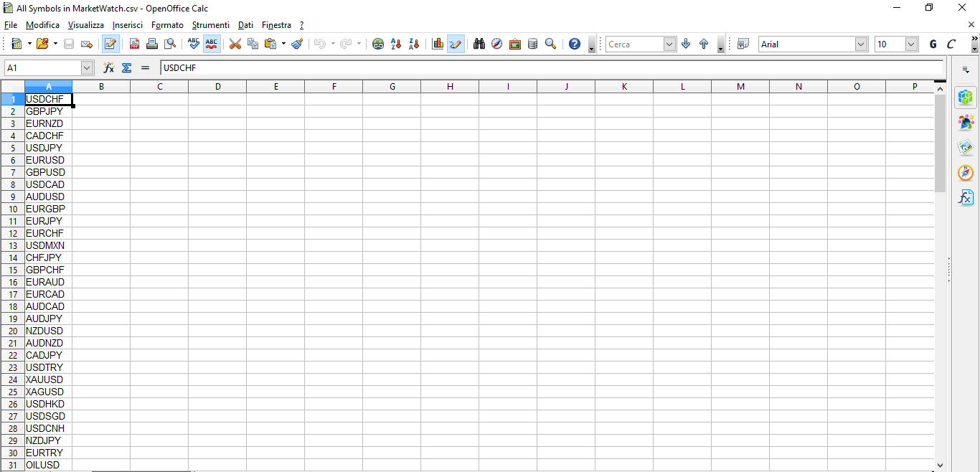The height and width of the screenshot is (472, 980).
Task: Insert a chart using the chart icon
Action: click(x=438, y=44)
